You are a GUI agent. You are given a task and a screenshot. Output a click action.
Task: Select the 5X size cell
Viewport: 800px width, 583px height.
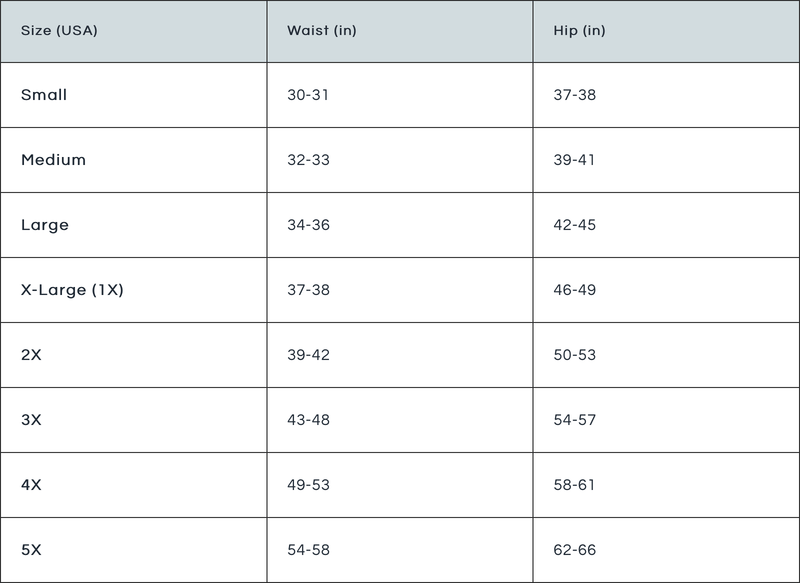pyautogui.click(x=31, y=550)
